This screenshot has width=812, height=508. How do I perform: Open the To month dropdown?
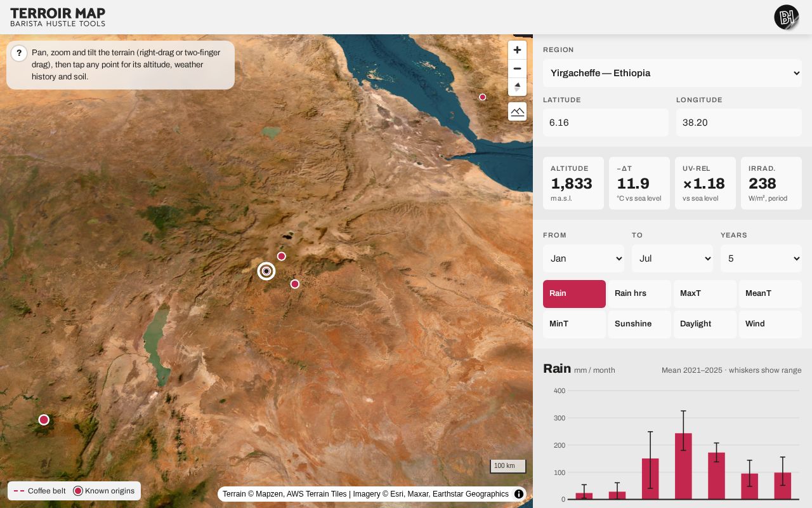672,258
